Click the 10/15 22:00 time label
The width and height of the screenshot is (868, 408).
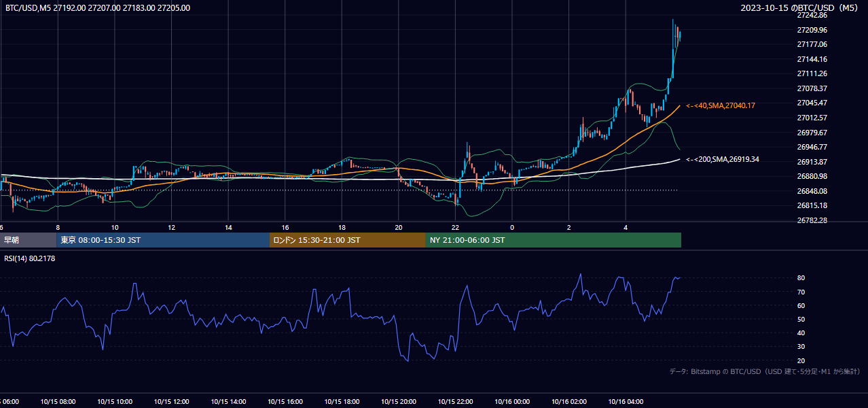pyautogui.click(x=455, y=402)
